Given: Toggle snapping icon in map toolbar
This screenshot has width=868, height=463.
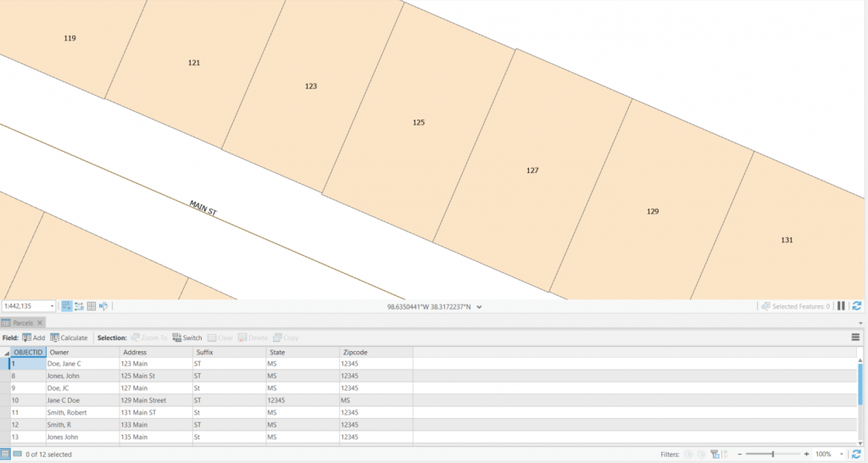Looking at the screenshot, I should 67,306.
